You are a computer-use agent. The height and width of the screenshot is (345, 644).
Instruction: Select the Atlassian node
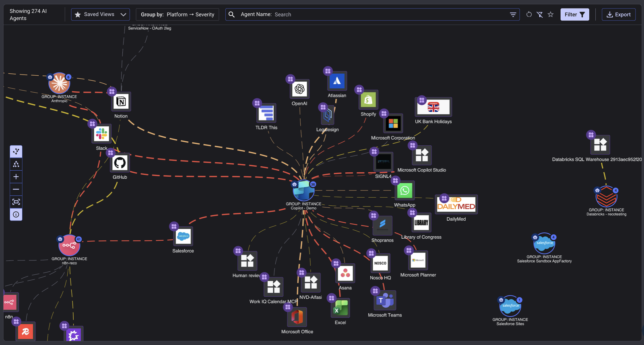[337, 81]
